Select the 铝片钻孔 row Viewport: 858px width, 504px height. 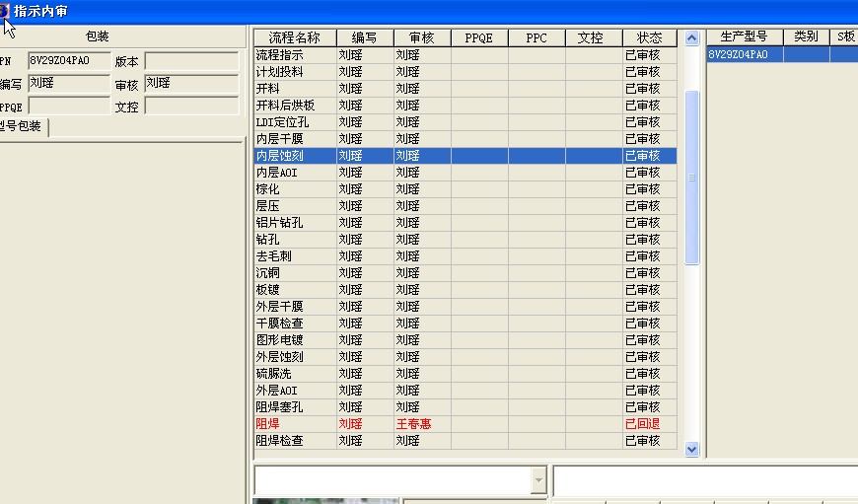(465, 223)
